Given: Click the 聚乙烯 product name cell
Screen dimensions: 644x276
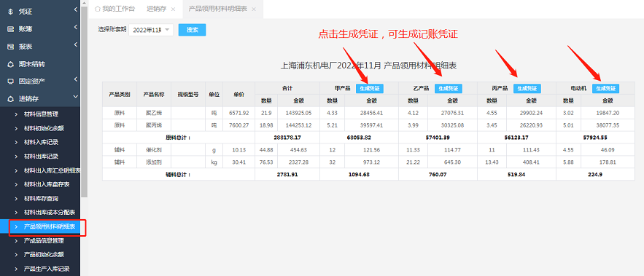Looking at the screenshot, I should tap(154, 113).
